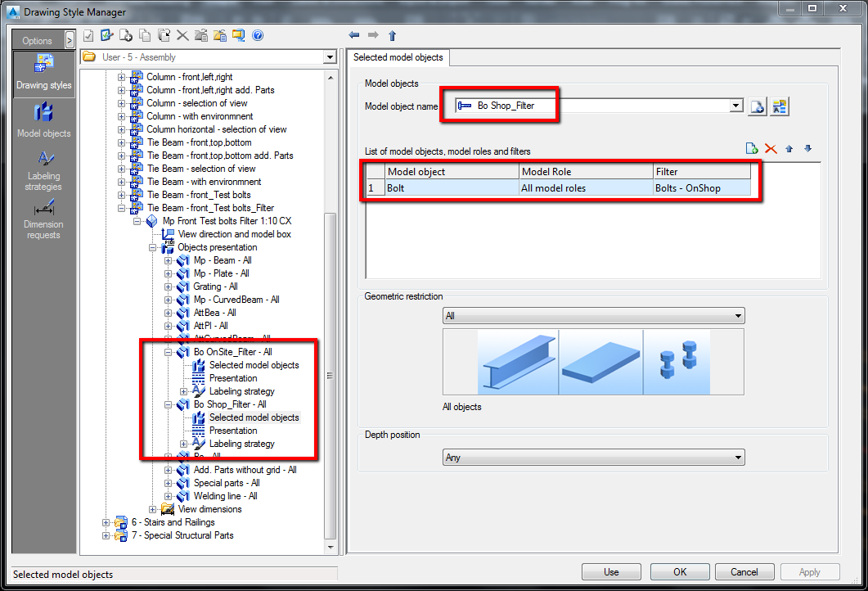Open the Depth position dropdown

click(737, 458)
